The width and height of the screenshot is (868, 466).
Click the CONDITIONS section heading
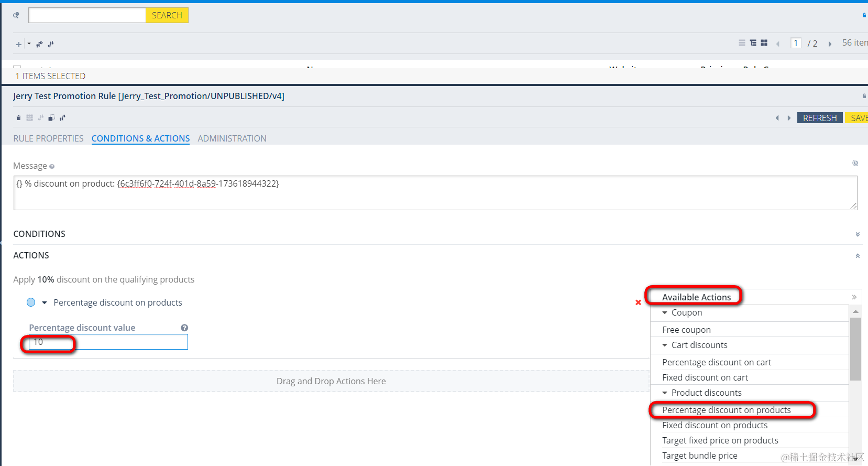(39, 234)
